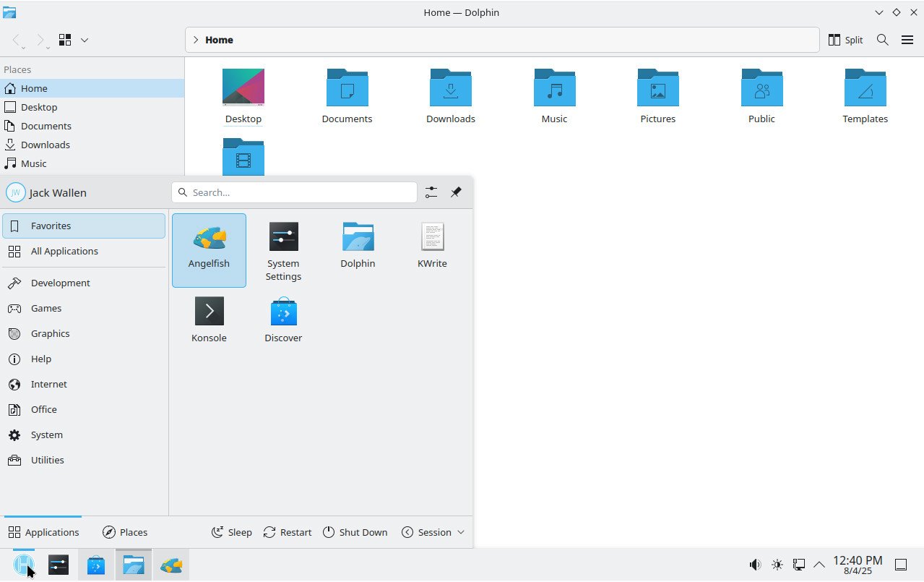
Task: Click the Home location bar
Action: coord(502,40)
